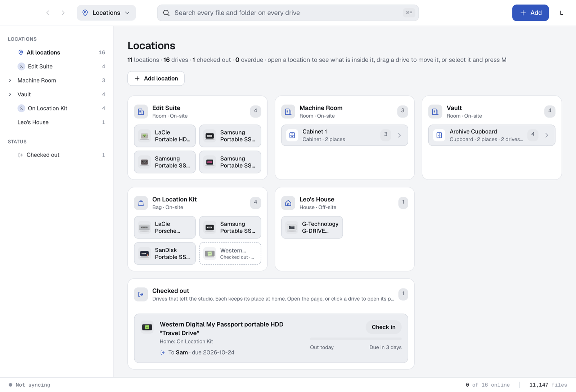Click the 0 of 16 online status
Screen dimensions: 576x392
[x=488, y=385]
